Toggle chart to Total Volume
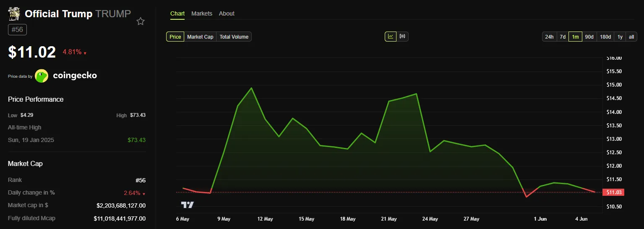The width and height of the screenshot is (644, 229). pyautogui.click(x=234, y=37)
